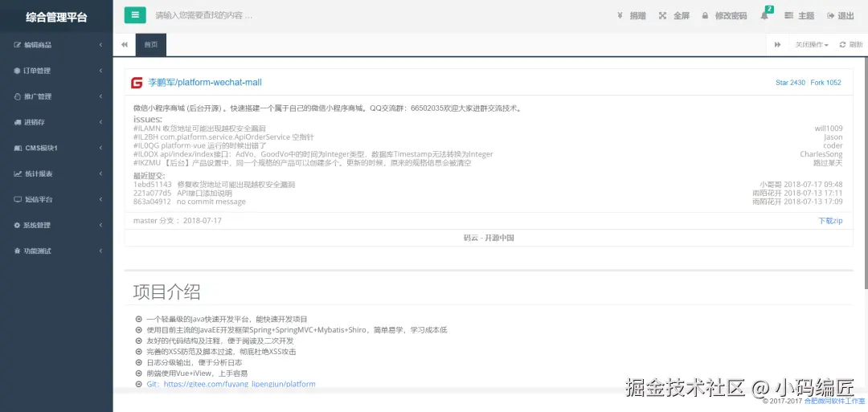Click the right double-arrow tab scroll icon
Image resolution: width=868 pixels, height=412 pixels.
pos(778,45)
